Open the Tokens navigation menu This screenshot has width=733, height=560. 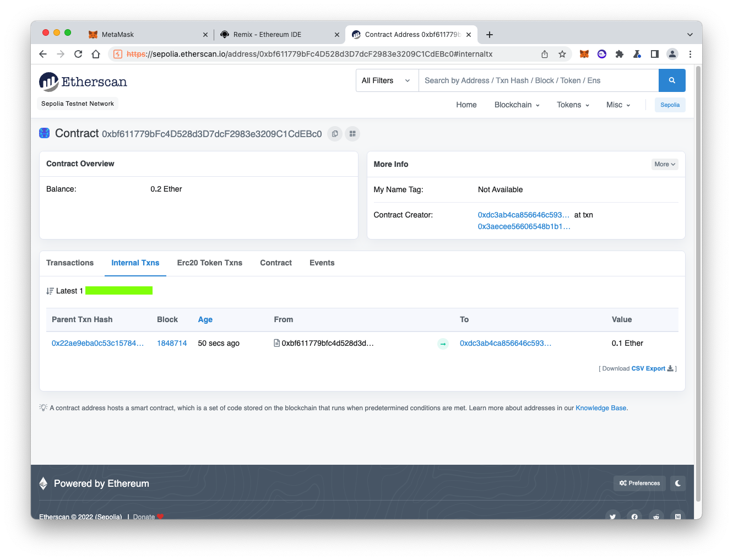tap(573, 105)
